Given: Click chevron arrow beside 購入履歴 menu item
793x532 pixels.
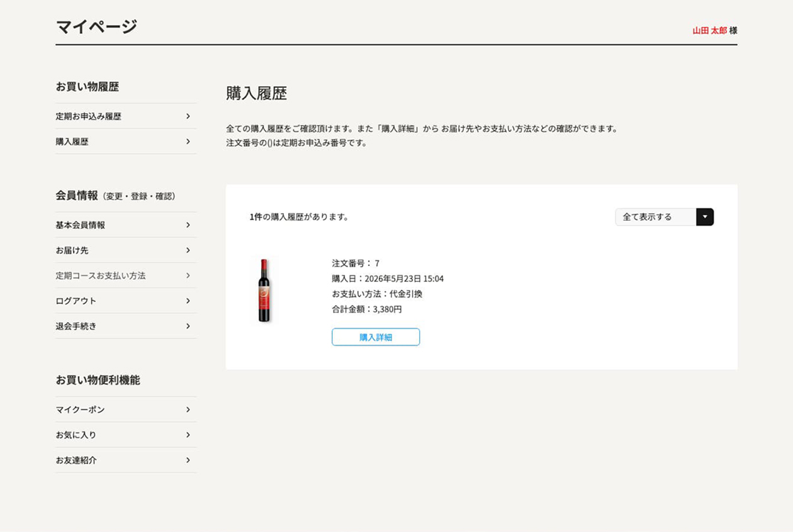Looking at the screenshot, I should [188, 141].
